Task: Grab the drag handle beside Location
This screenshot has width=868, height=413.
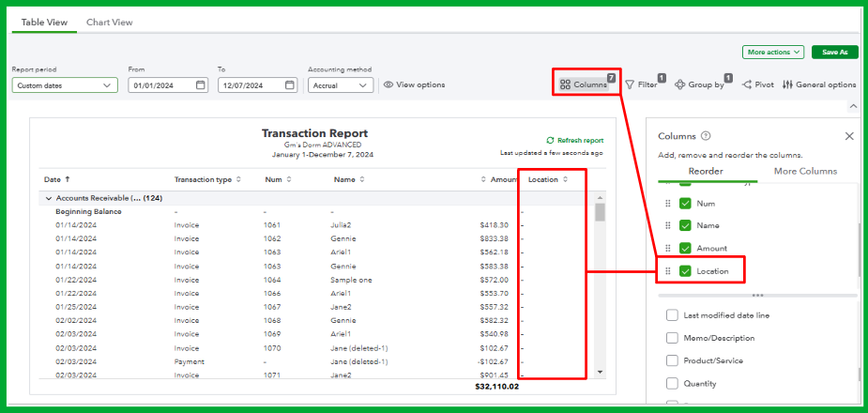Action: [x=667, y=271]
